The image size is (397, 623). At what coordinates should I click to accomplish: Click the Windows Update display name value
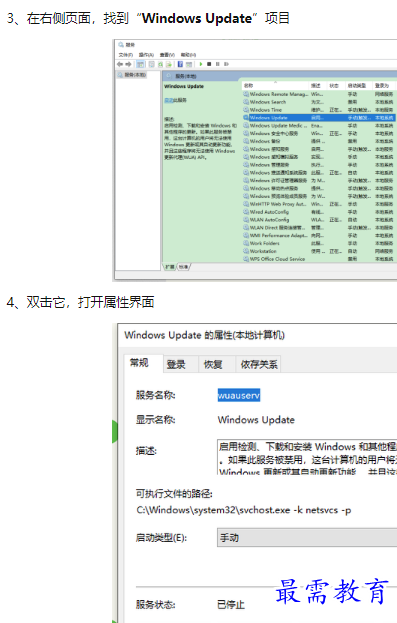(256, 420)
